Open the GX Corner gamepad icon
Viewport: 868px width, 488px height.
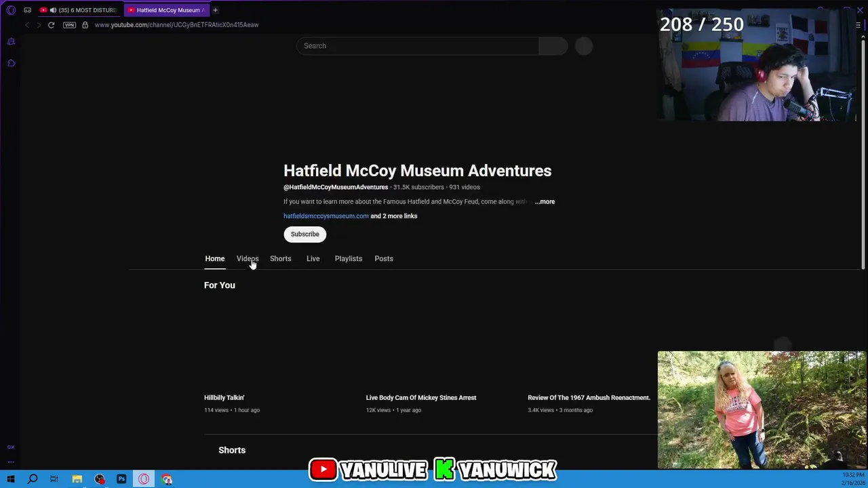[27, 10]
